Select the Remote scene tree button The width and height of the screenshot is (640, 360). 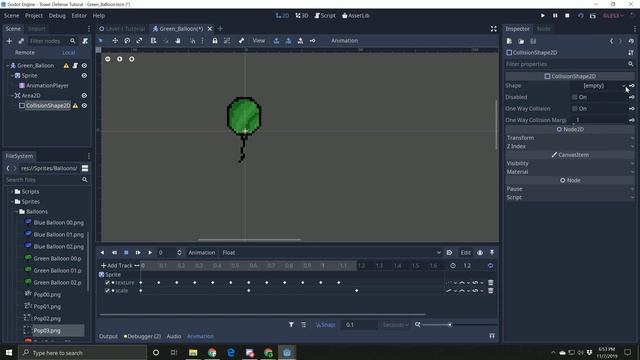(x=25, y=53)
